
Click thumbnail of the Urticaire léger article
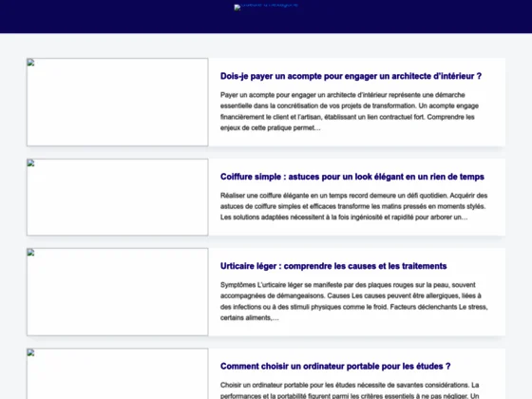(x=118, y=292)
